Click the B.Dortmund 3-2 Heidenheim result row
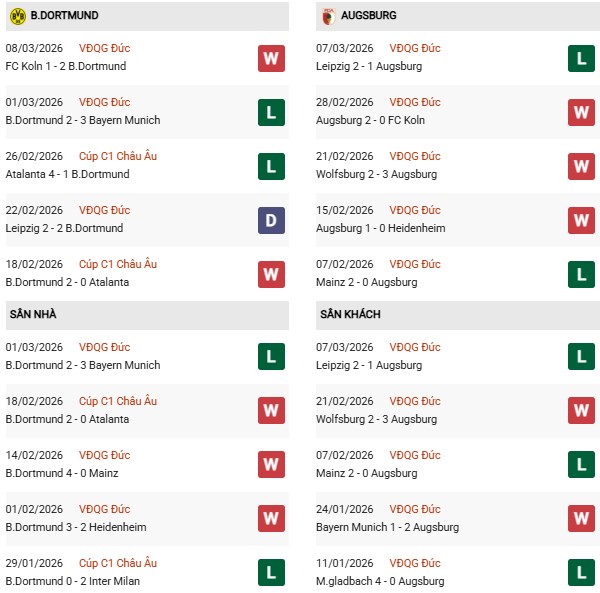 tap(75, 527)
